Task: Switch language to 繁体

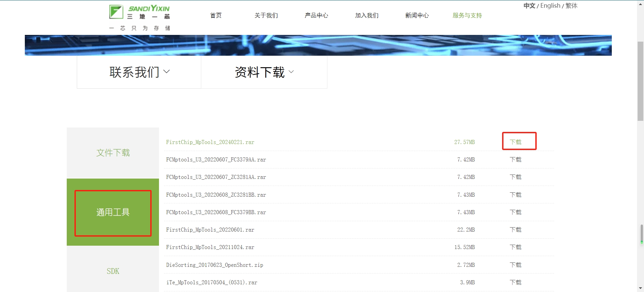Action: (572, 6)
